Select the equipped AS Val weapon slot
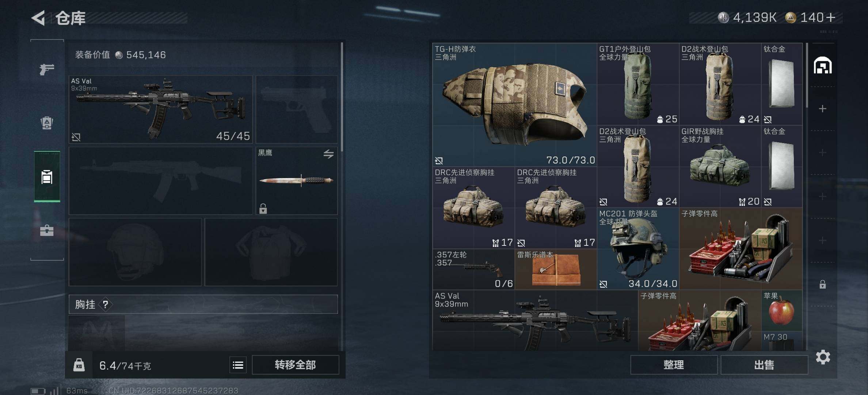868x395 pixels. [x=161, y=109]
